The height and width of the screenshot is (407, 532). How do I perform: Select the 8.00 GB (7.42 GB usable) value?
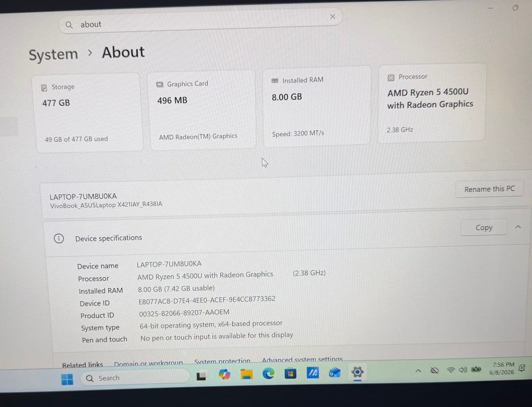pos(176,288)
